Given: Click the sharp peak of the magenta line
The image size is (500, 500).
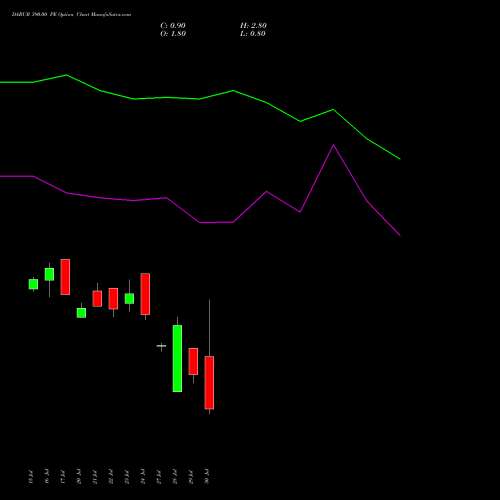Looking at the screenshot, I should (x=333, y=145).
